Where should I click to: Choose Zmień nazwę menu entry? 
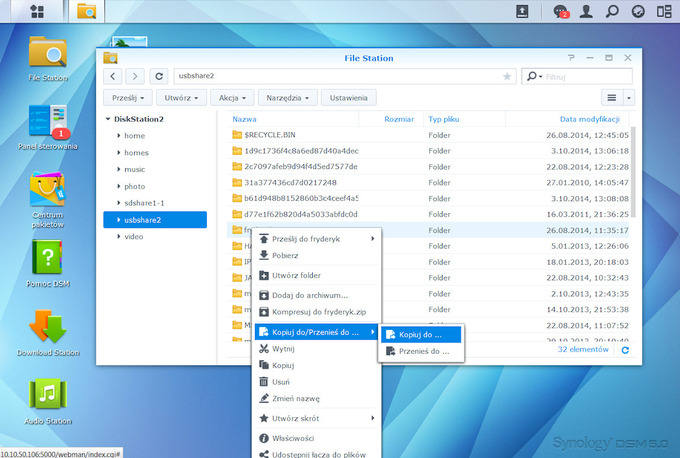[x=317, y=398]
